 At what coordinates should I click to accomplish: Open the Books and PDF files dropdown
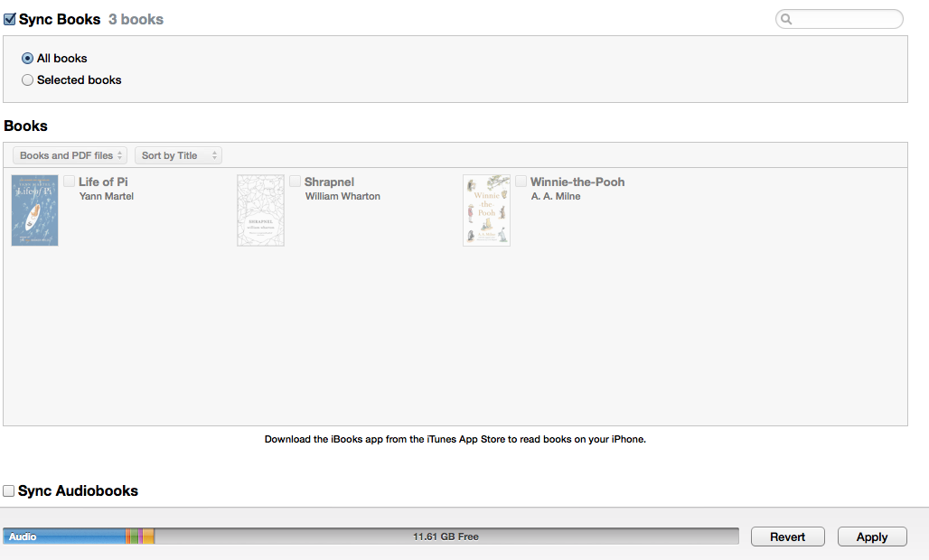tap(70, 154)
